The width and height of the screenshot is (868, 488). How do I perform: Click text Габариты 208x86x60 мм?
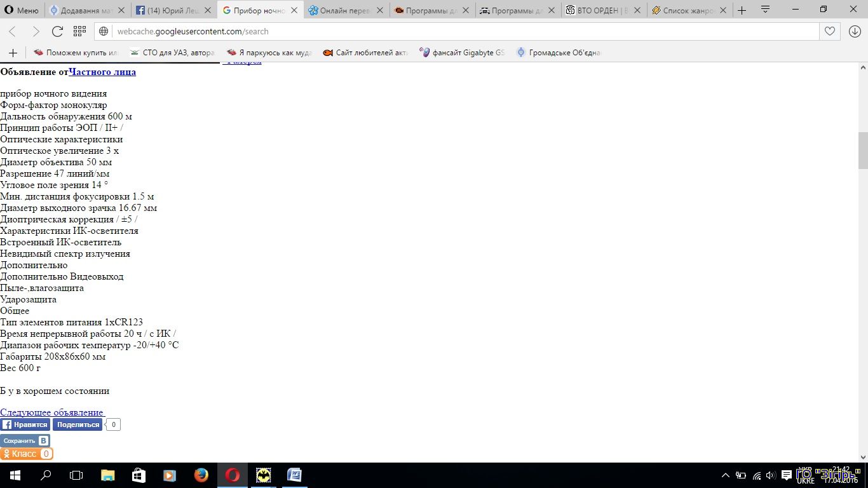click(x=53, y=356)
